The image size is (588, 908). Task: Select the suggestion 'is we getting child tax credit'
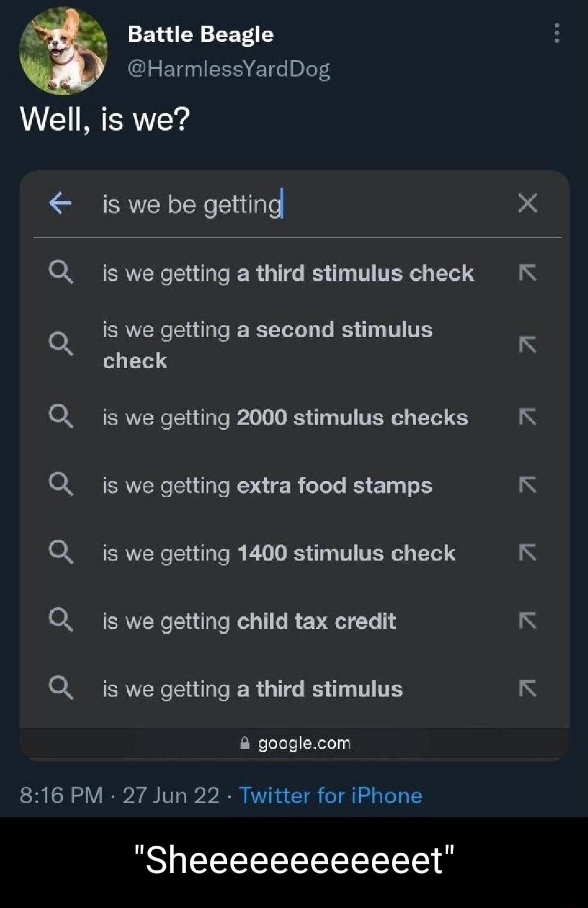[250, 621]
